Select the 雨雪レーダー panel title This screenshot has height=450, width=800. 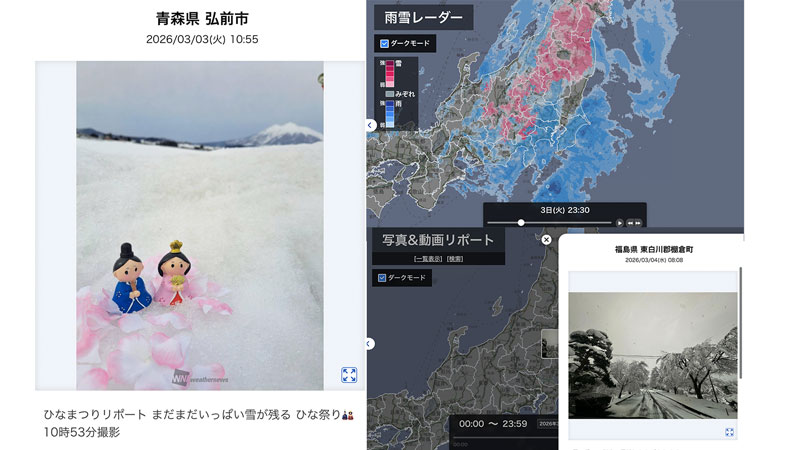pos(423,17)
